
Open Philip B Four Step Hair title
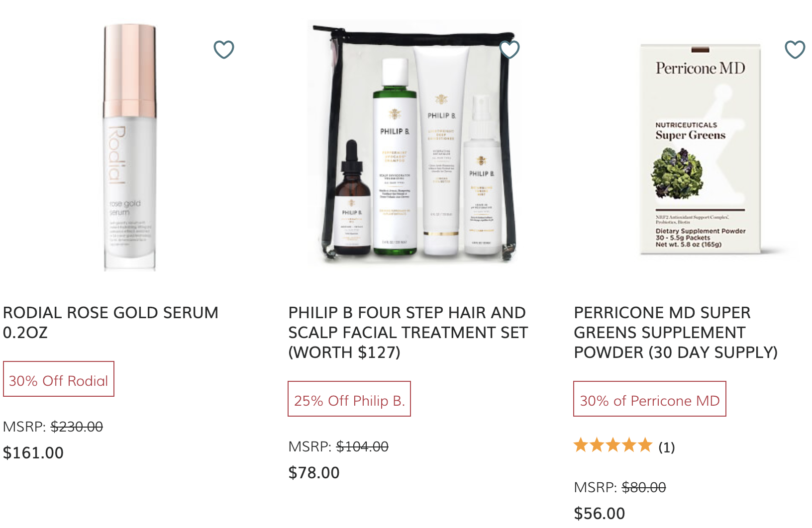(x=408, y=332)
